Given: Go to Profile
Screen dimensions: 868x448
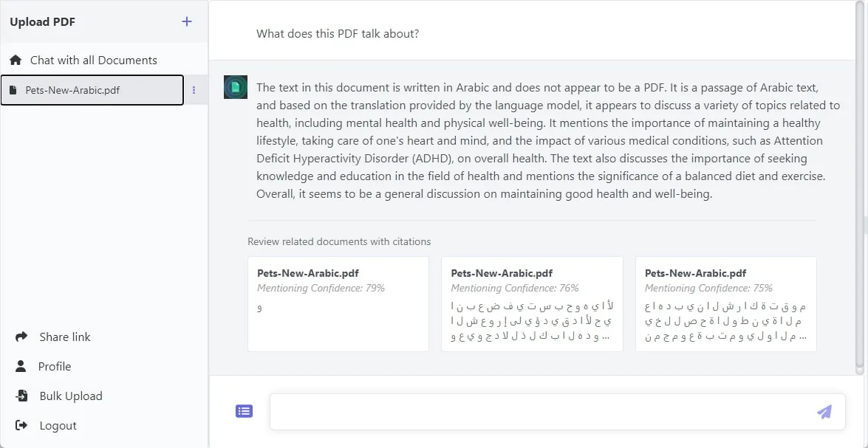Looking at the screenshot, I should pyautogui.click(x=55, y=366).
